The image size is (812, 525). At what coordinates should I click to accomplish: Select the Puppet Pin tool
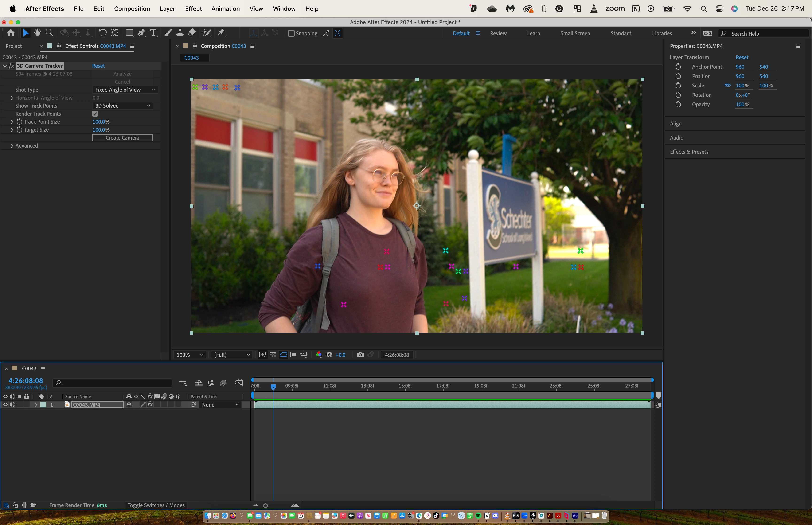pyautogui.click(x=221, y=33)
